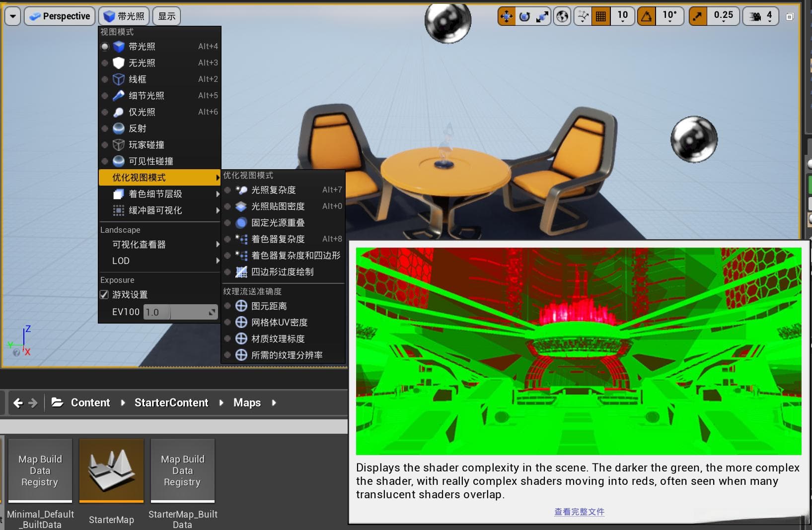Viewport: 812px width, 530px height.
Task: Open scale snap value 0.25
Action: pos(723,16)
